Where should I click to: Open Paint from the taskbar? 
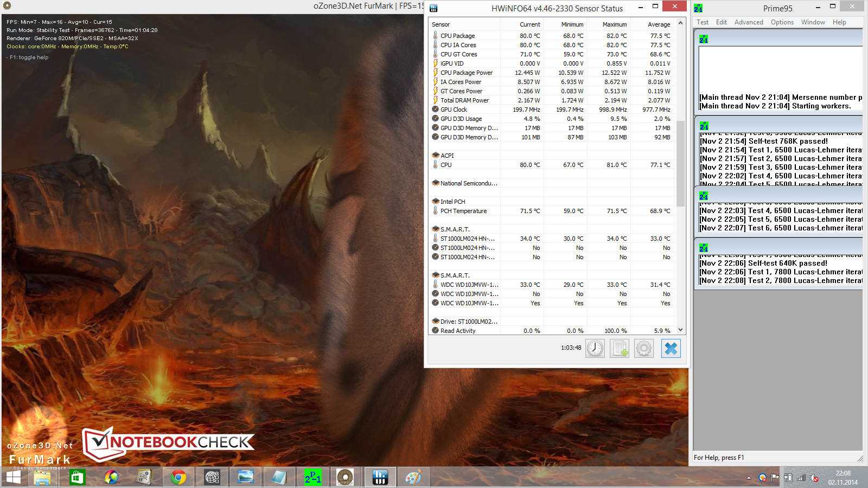pyautogui.click(x=413, y=477)
